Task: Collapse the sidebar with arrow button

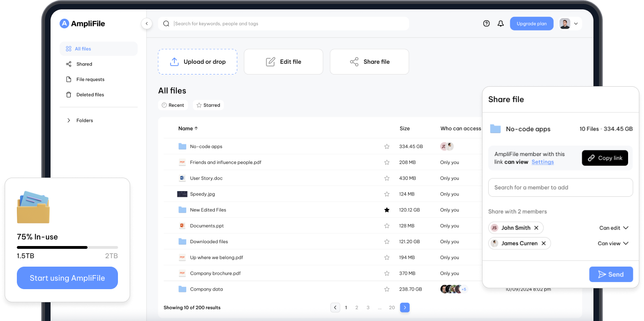Action: (146, 23)
